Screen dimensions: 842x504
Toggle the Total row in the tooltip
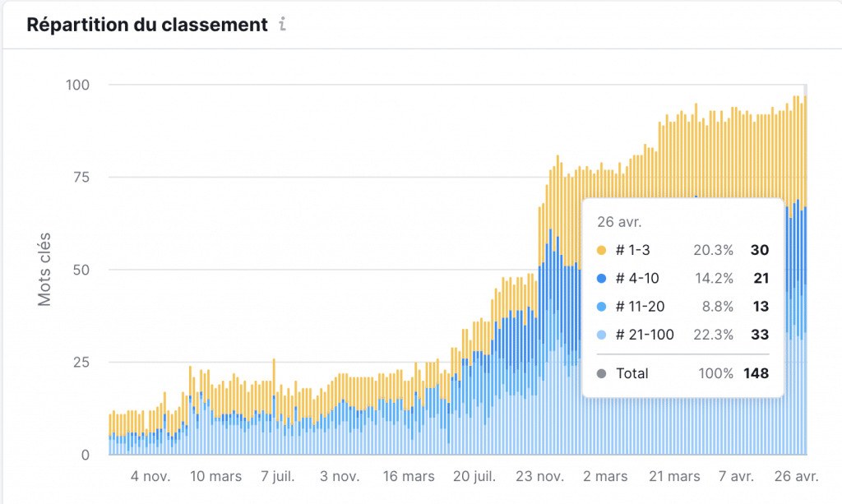(x=631, y=373)
